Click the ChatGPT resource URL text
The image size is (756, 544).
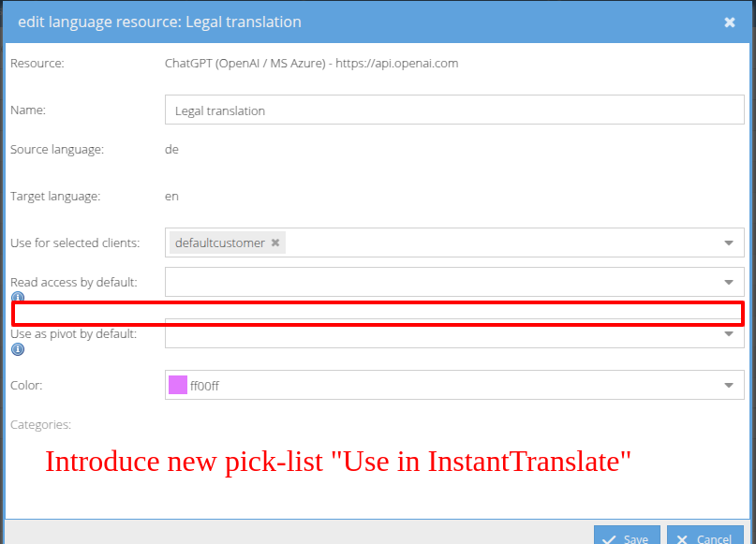(x=311, y=64)
